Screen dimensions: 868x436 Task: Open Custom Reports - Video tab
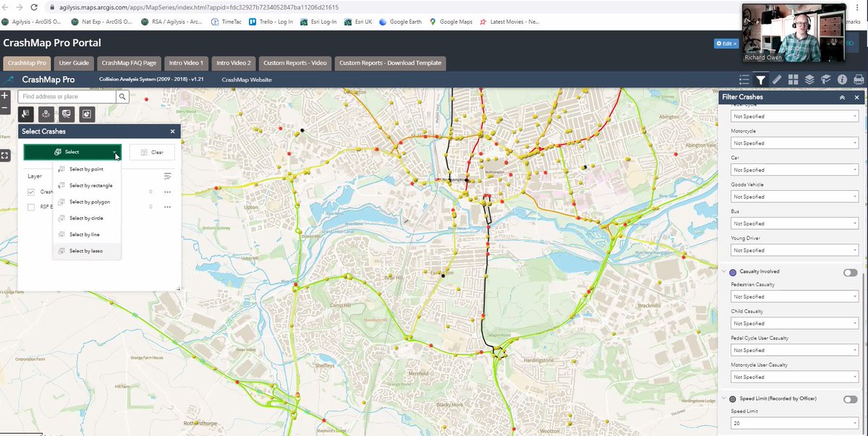295,63
